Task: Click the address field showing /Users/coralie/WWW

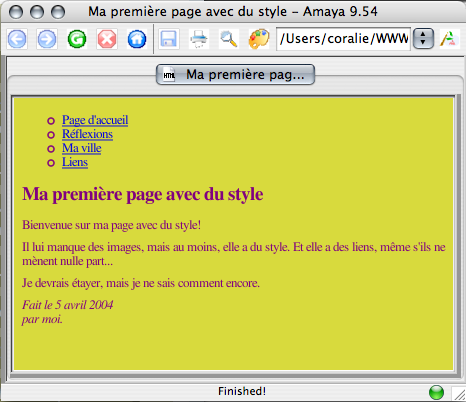Action: pos(343,39)
